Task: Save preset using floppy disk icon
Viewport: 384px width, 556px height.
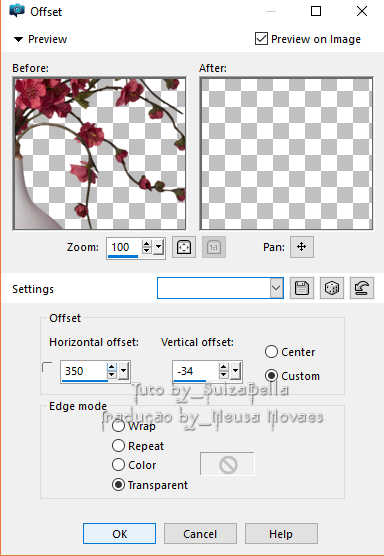Action: 301,288
